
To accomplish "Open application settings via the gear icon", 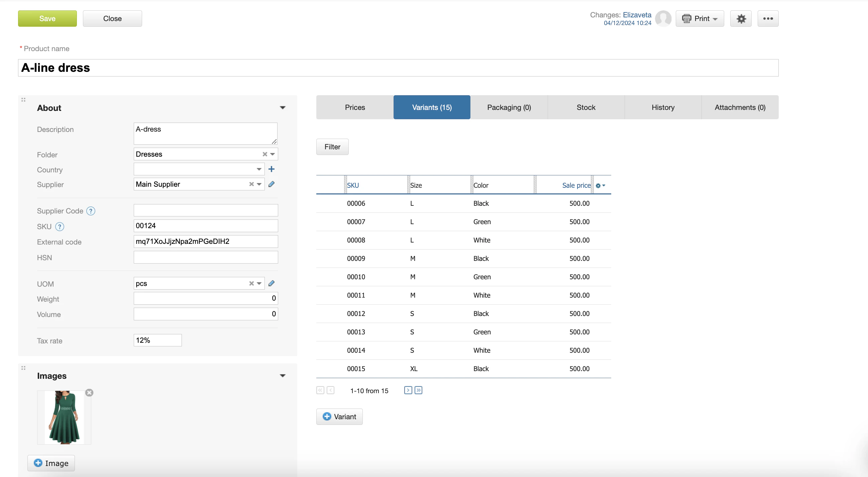I will tap(741, 18).
